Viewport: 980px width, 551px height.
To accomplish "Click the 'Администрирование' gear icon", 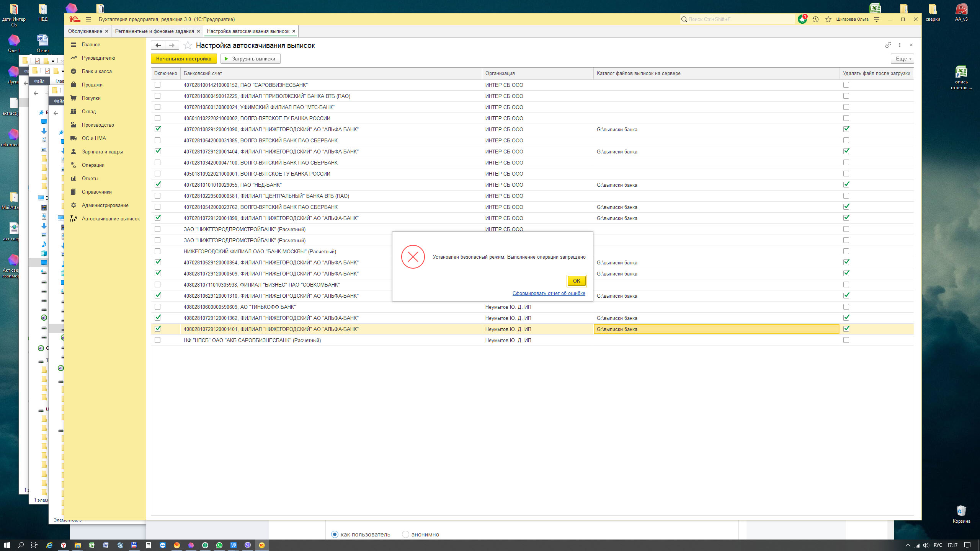I will point(73,205).
